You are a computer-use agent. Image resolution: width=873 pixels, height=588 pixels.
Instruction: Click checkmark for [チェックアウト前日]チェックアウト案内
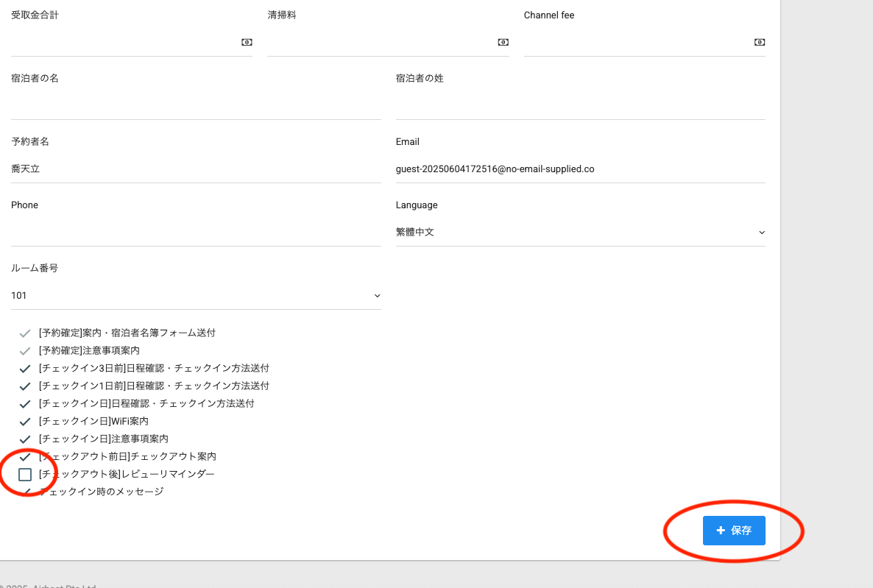pos(25,457)
